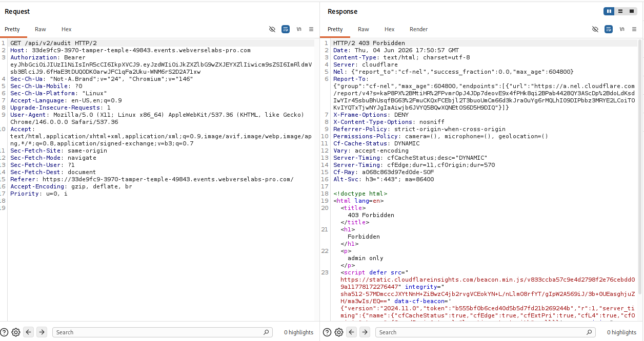This screenshot has width=644, height=341.
Task: Open search settings gear below Request panel
Action: click(x=16, y=332)
